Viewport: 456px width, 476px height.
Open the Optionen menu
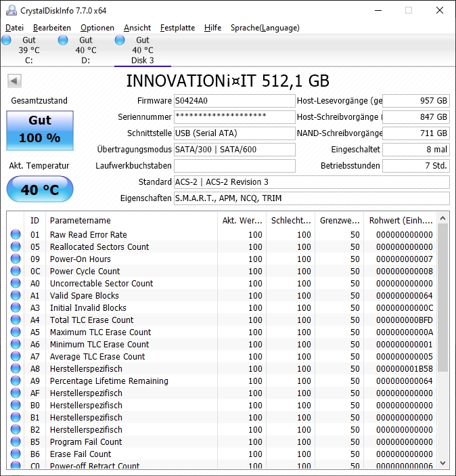(97, 28)
